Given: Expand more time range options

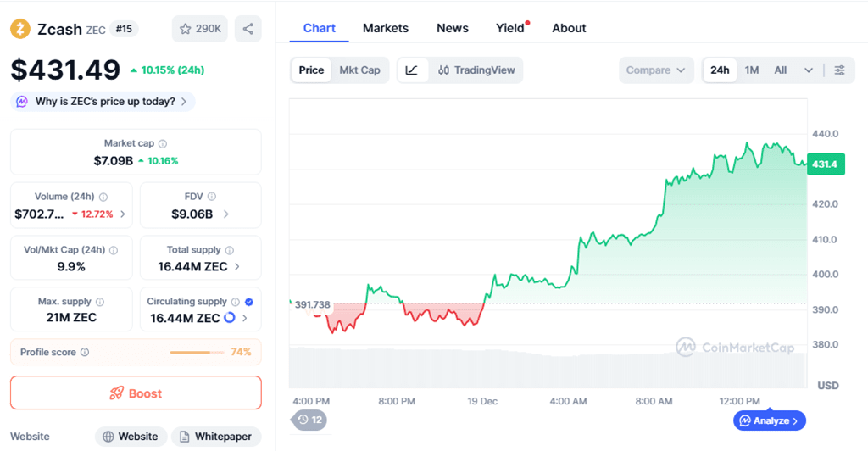Looking at the screenshot, I should tap(809, 70).
